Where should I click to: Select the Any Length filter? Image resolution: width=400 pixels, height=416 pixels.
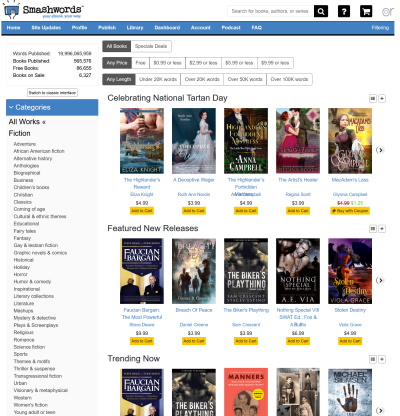[119, 79]
